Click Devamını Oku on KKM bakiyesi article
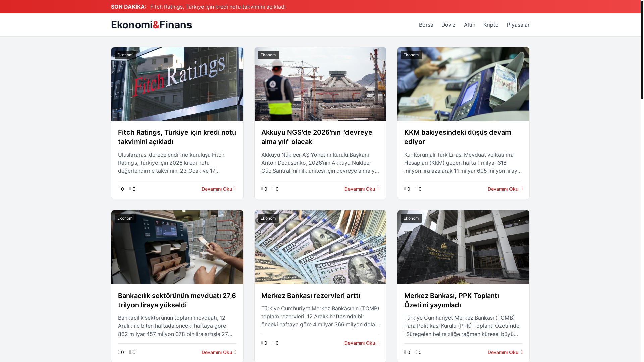The image size is (644, 362). pos(505,189)
